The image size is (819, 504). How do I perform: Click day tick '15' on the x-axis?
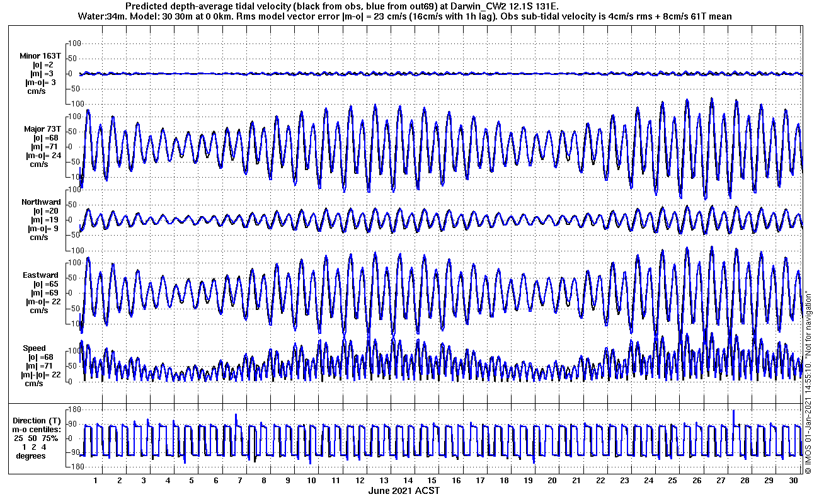tap(432, 481)
